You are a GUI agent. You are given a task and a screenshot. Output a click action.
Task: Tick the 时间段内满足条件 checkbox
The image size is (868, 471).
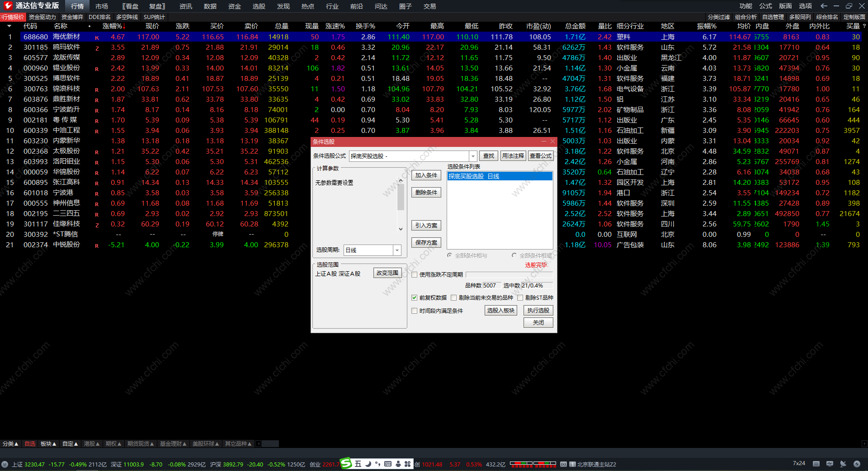[x=414, y=311]
